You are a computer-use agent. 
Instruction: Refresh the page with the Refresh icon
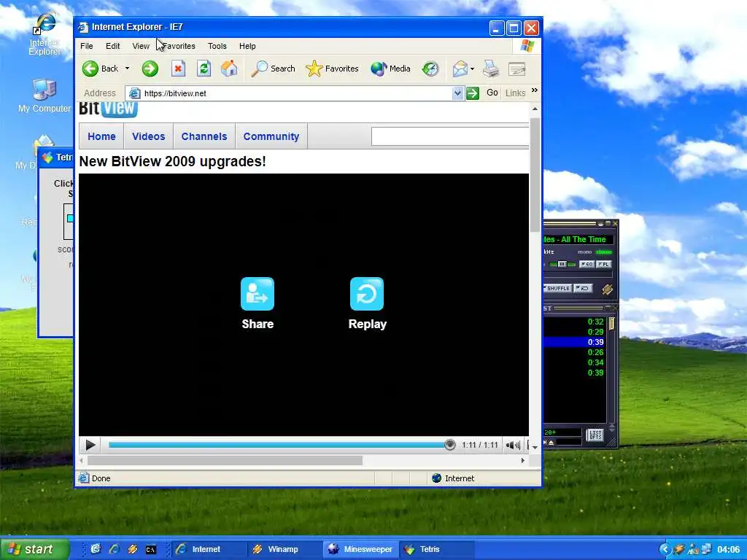point(204,69)
